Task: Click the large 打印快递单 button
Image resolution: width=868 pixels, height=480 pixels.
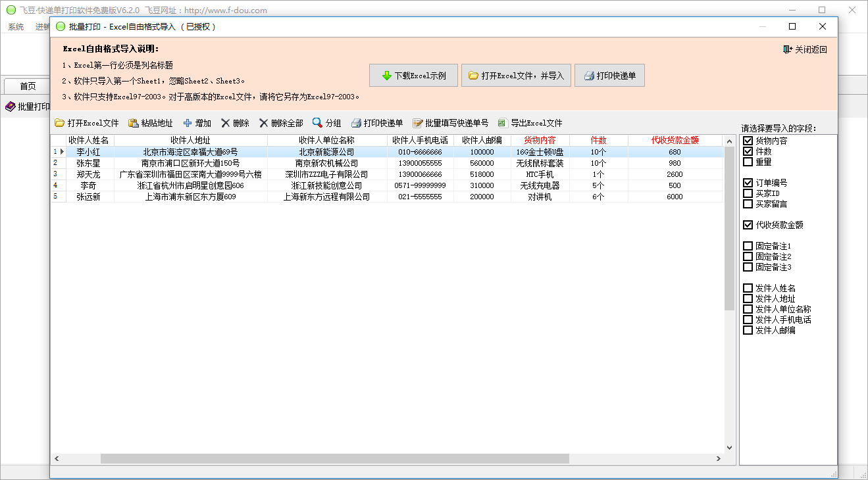Action: coord(609,76)
